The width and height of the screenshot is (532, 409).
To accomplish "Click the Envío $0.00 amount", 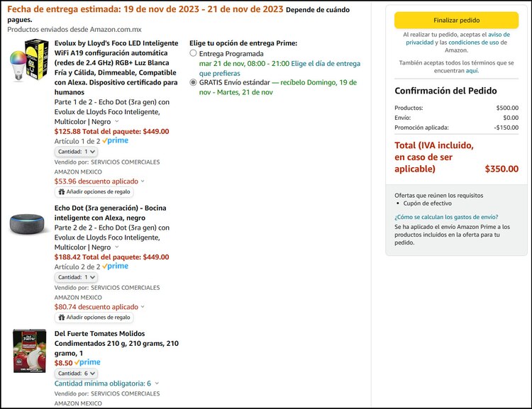I will pyautogui.click(x=511, y=118).
